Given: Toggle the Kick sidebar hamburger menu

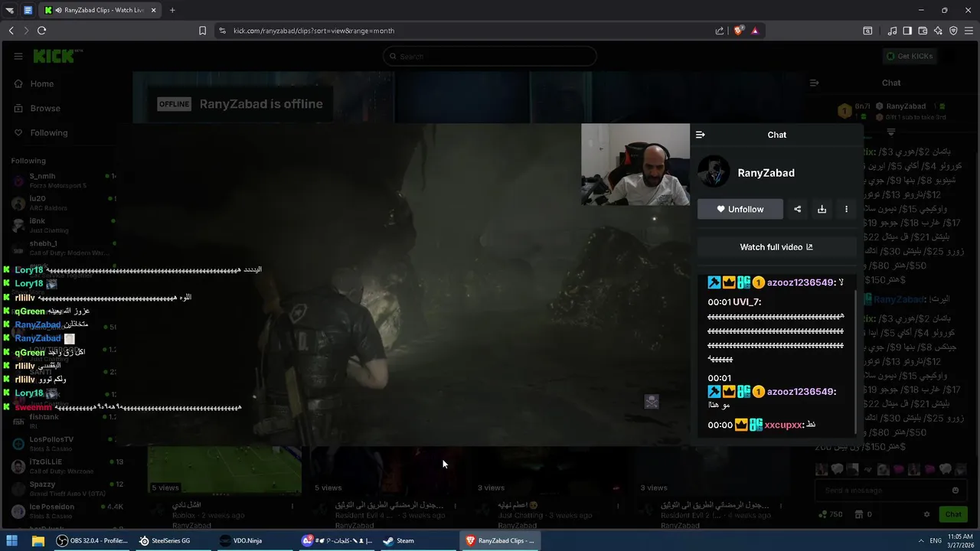Looking at the screenshot, I should [18, 56].
